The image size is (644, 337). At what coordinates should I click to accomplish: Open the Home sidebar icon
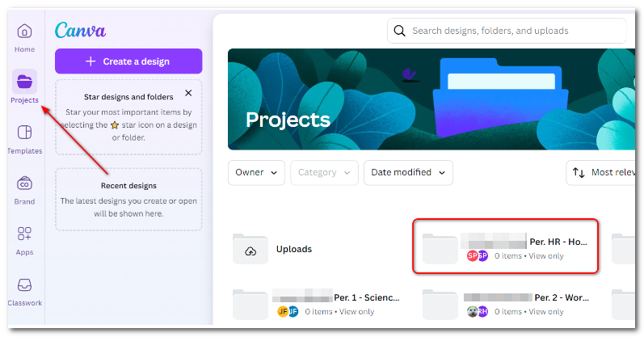24,32
